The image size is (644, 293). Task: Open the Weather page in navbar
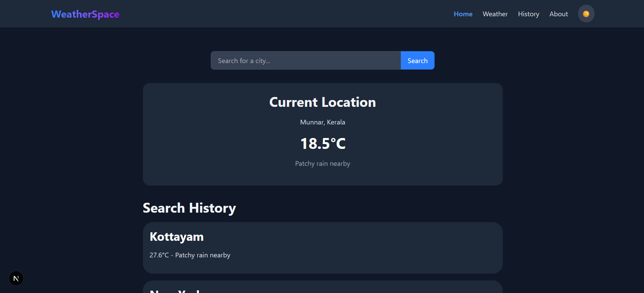tap(495, 14)
